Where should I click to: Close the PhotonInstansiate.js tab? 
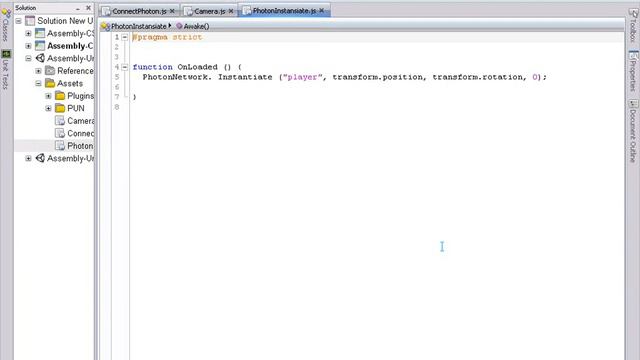(322, 11)
